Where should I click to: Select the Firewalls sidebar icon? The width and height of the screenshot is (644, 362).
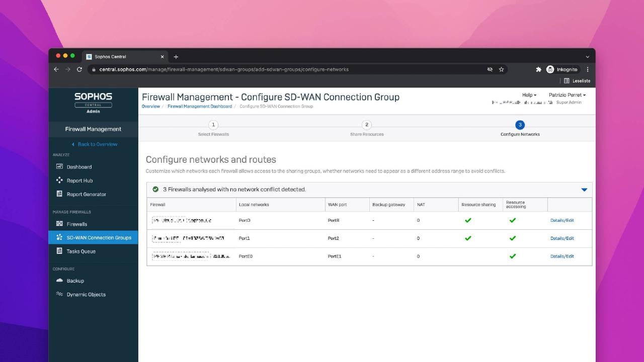59,224
